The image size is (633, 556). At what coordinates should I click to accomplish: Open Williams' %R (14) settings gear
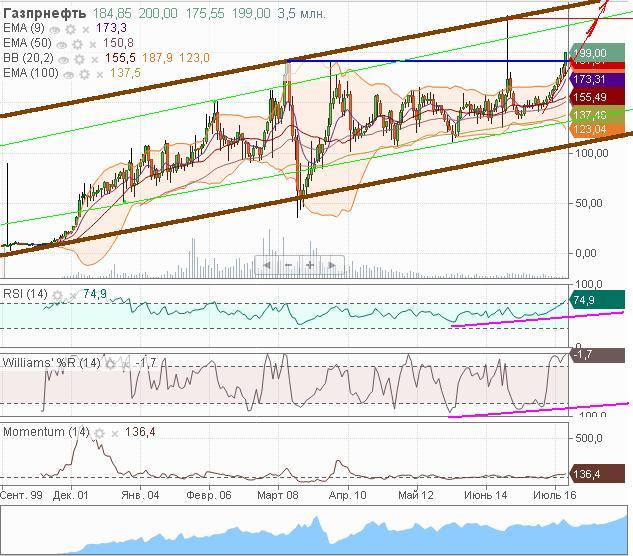click(x=110, y=364)
